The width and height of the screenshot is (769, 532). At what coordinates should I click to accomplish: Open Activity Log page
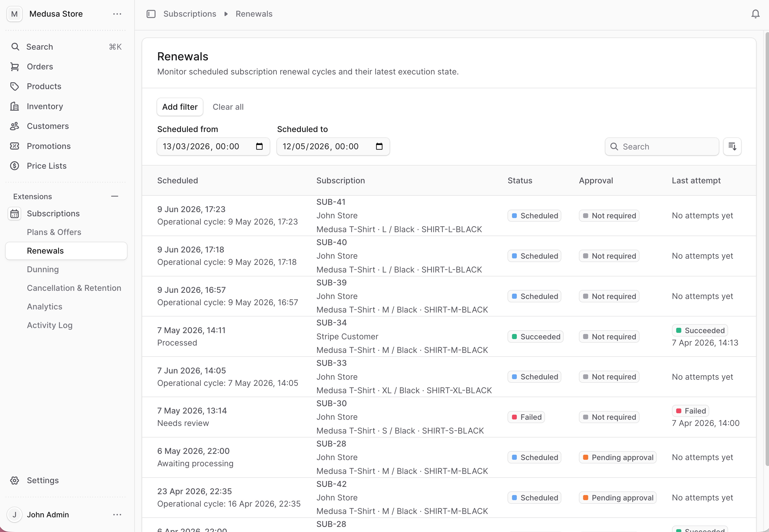[50, 326]
